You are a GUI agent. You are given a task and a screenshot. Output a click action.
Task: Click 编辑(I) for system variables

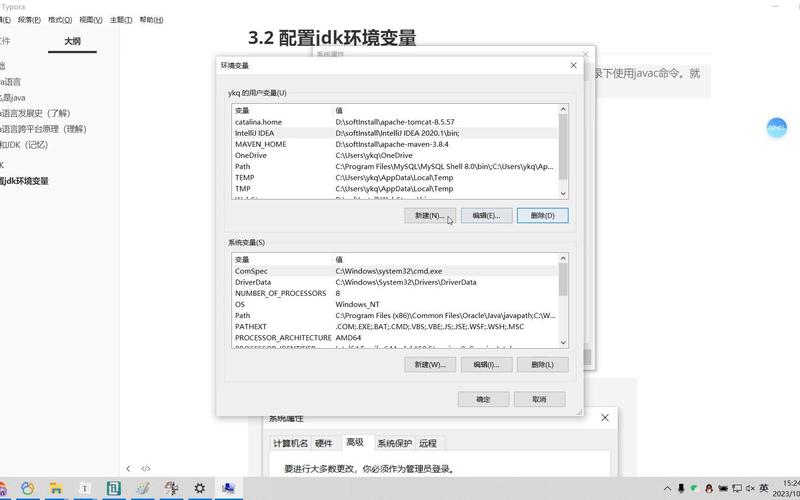pos(486,364)
